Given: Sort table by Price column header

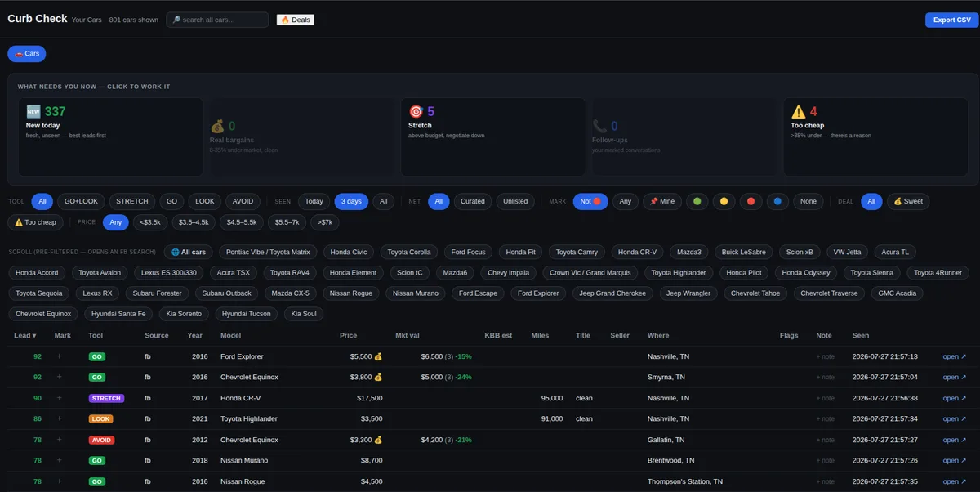Looking at the screenshot, I should click(x=348, y=335).
